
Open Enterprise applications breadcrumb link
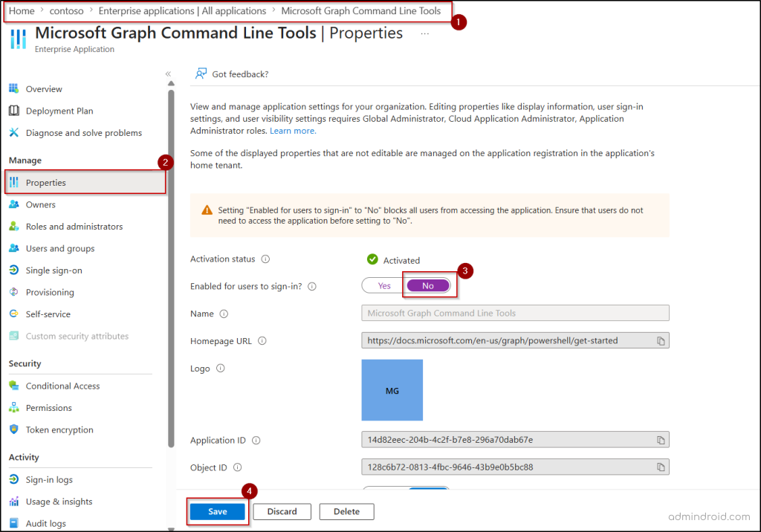(x=182, y=10)
